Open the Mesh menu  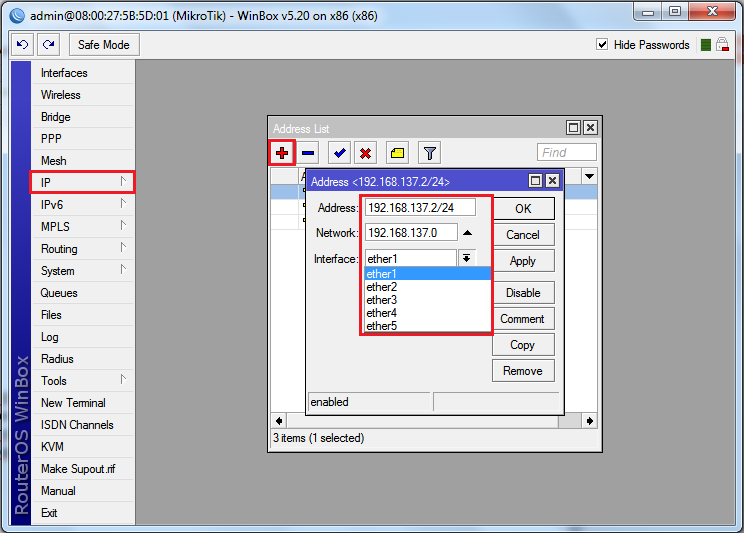83,161
